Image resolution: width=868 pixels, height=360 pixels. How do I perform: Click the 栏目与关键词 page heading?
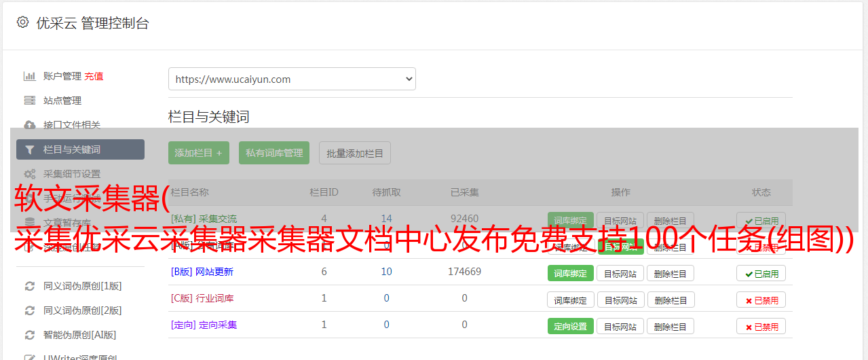pyautogui.click(x=208, y=117)
